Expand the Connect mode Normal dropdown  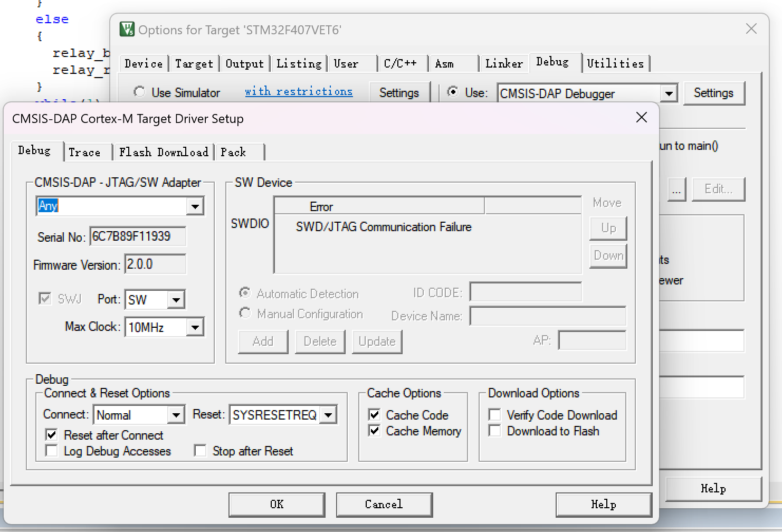pos(176,415)
